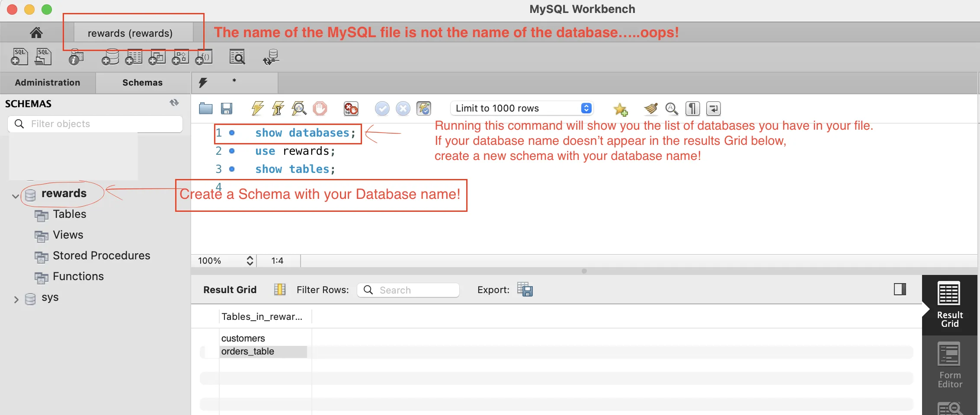980x415 pixels.
Task: Go to the Workbench home screen
Action: coord(36,33)
